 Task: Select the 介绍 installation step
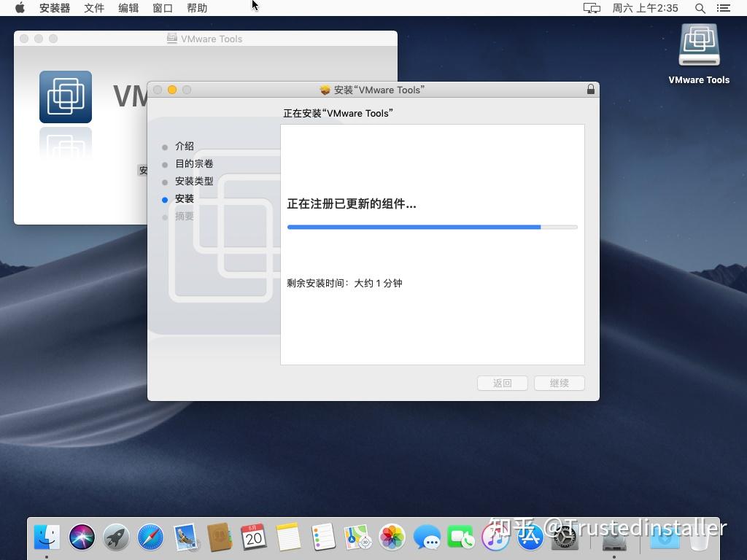(185, 146)
